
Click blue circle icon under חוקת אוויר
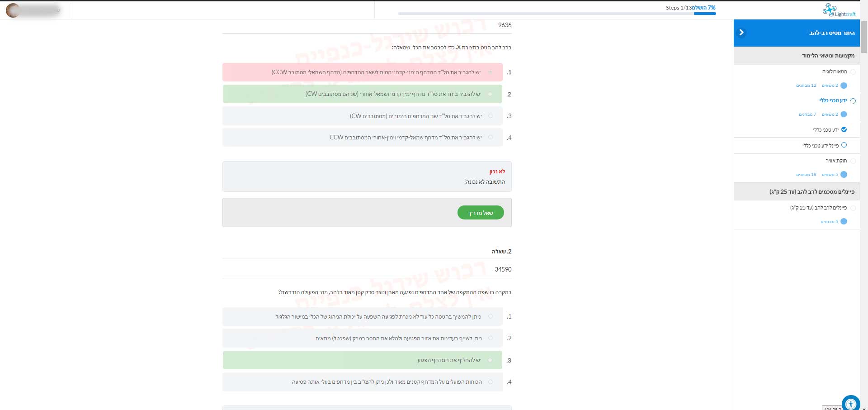(844, 175)
